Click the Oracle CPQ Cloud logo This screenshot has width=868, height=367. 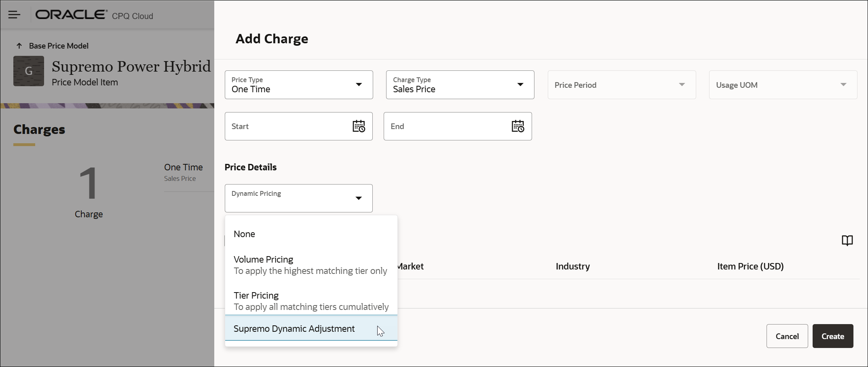click(71, 15)
